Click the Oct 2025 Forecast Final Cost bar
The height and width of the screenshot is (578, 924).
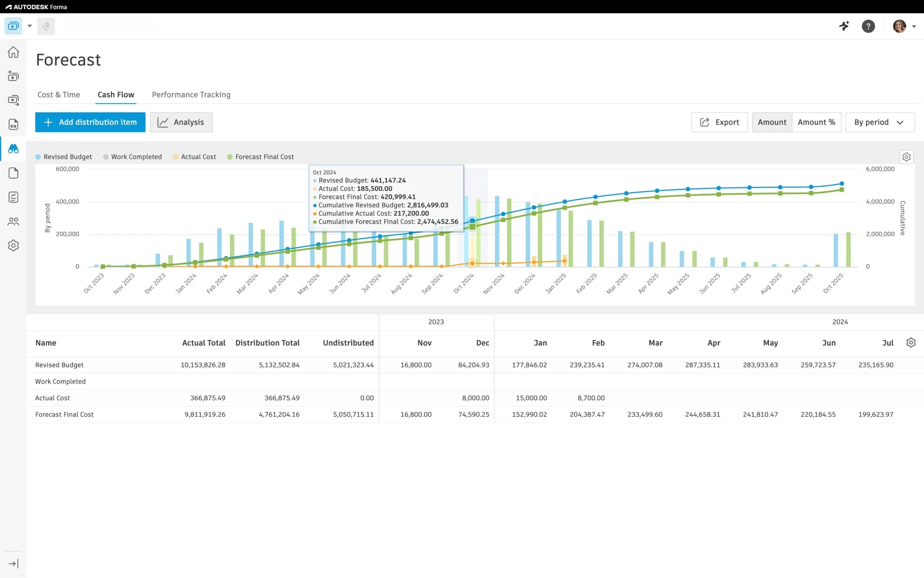tap(848, 249)
